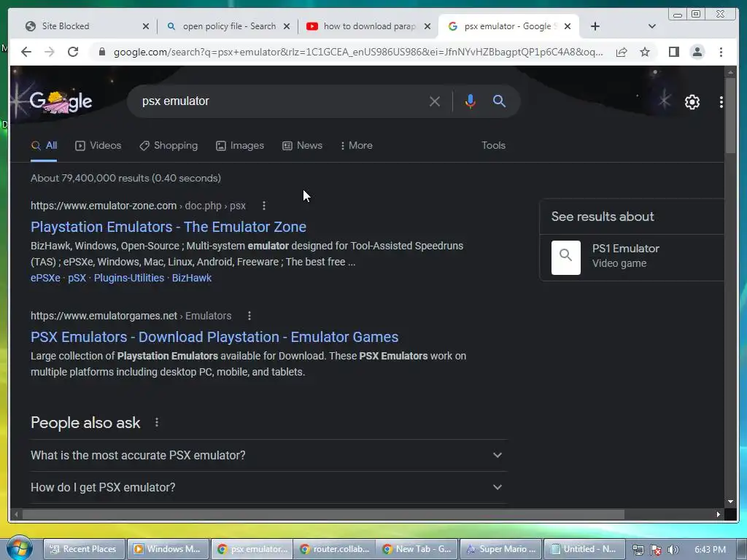Click the 6:43 PM taskbar clock
Image resolution: width=747 pixels, height=560 pixels.
pos(710,550)
